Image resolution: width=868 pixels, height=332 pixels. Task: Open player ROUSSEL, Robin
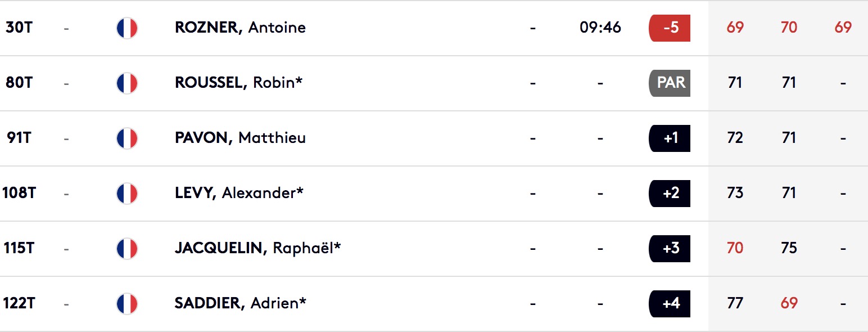click(x=238, y=83)
